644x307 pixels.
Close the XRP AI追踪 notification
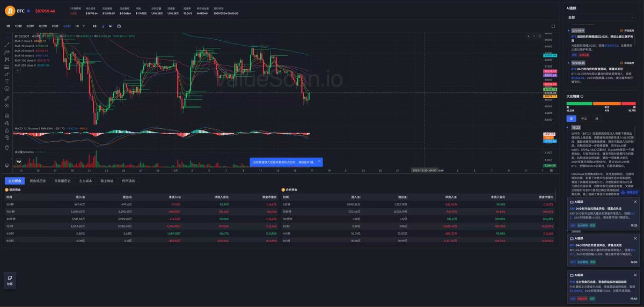635,202
